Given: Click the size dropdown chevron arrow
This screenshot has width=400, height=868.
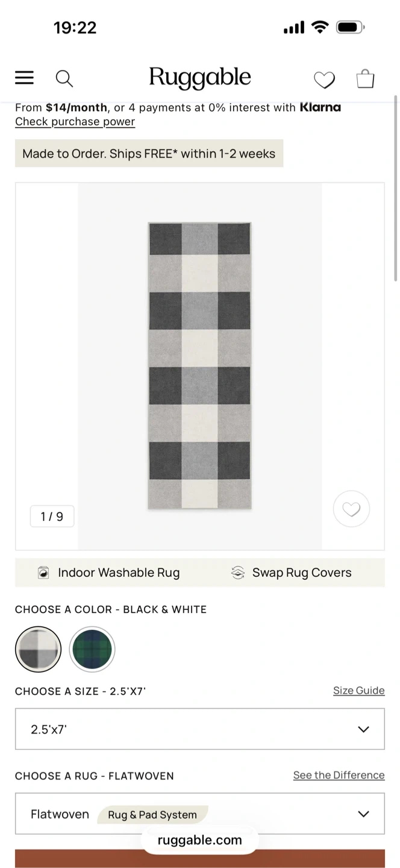Looking at the screenshot, I should (x=363, y=729).
